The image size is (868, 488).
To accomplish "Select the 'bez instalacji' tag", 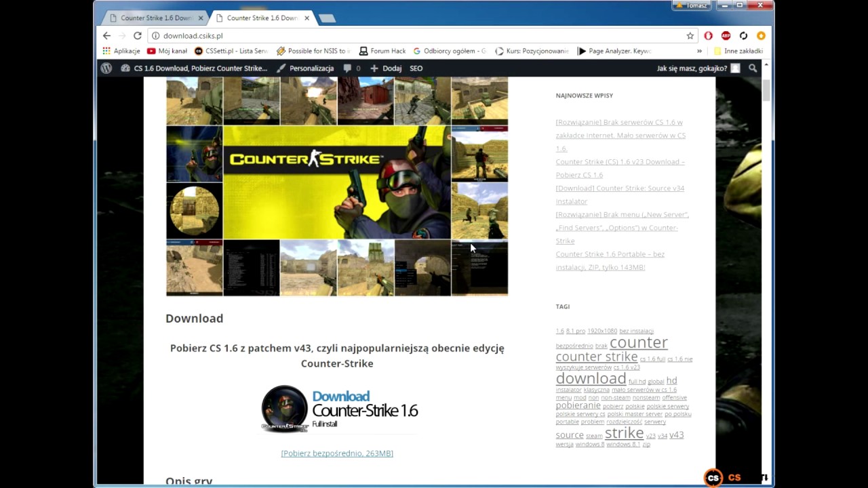I will [x=636, y=331].
